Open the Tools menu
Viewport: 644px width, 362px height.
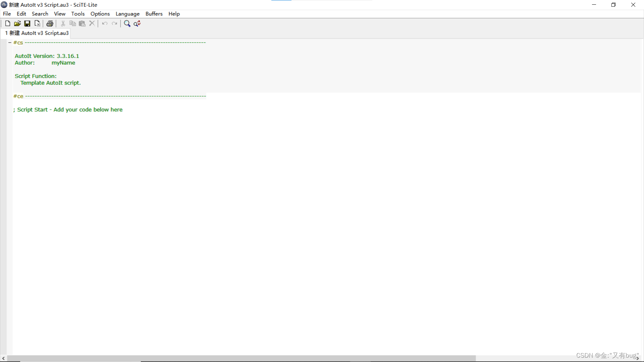point(77,14)
